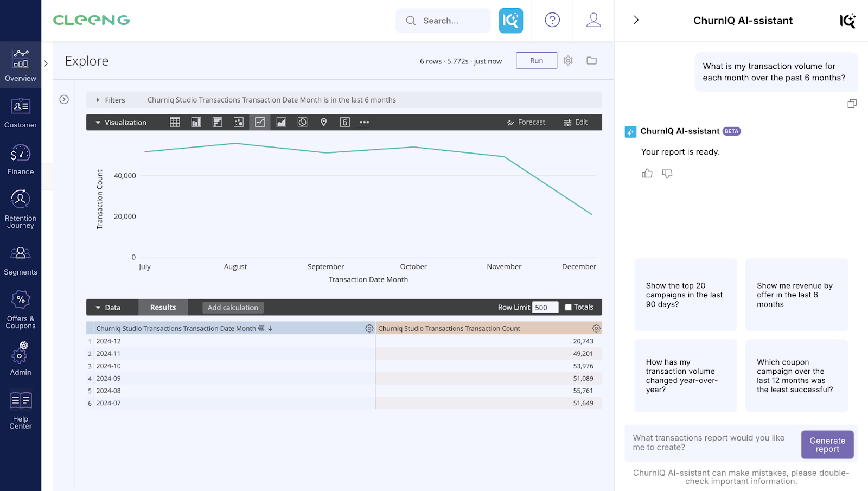Click the filter summary text

[x=272, y=100]
